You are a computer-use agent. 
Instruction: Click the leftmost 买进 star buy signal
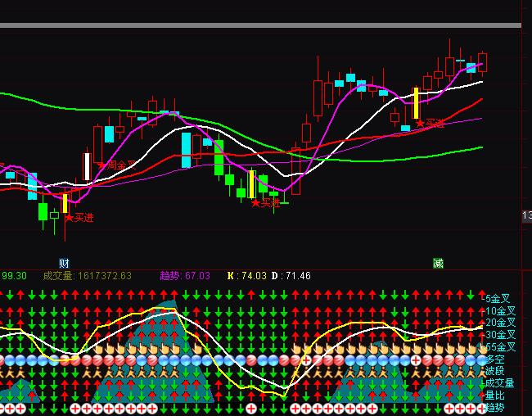tap(79, 218)
